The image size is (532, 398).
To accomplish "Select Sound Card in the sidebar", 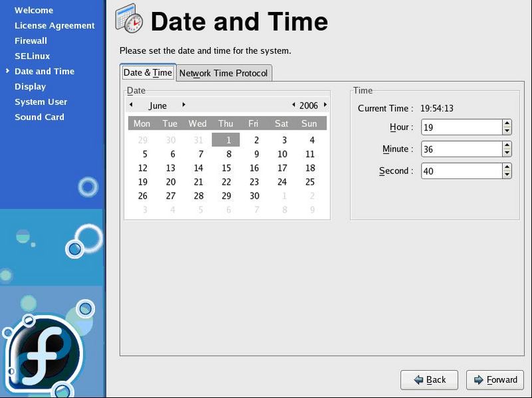I will click(39, 117).
